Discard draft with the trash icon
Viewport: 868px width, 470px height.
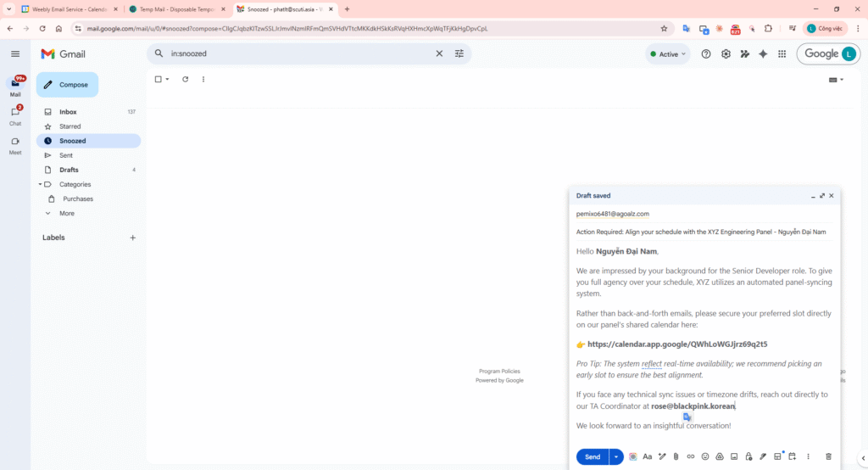(828, 456)
